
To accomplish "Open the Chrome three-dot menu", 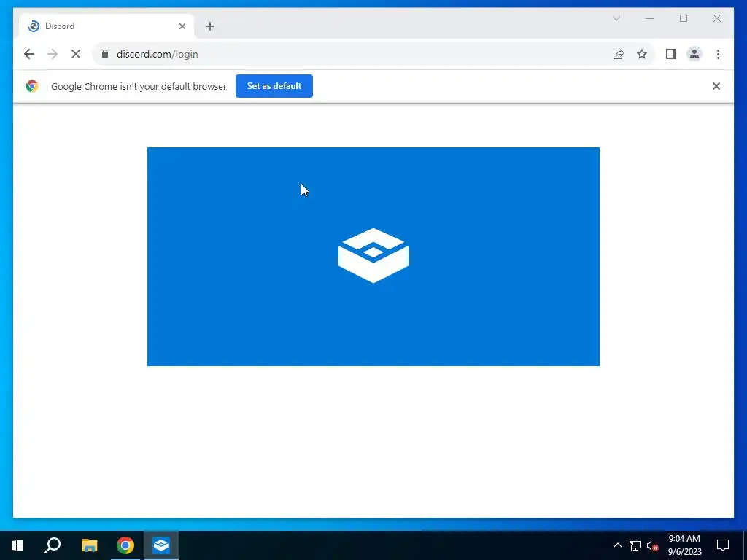I will click(x=718, y=54).
